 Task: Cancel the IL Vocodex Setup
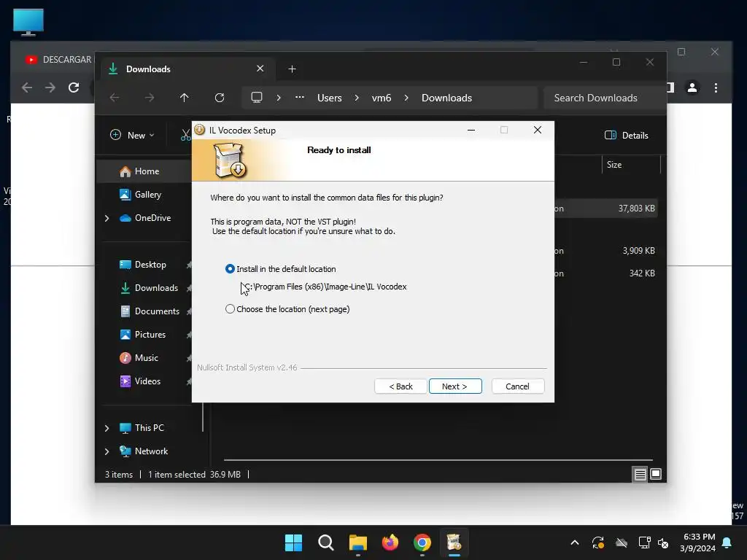517,386
